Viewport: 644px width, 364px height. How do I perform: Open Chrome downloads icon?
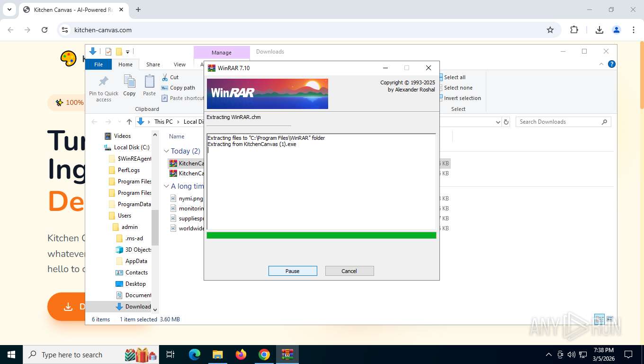click(599, 30)
